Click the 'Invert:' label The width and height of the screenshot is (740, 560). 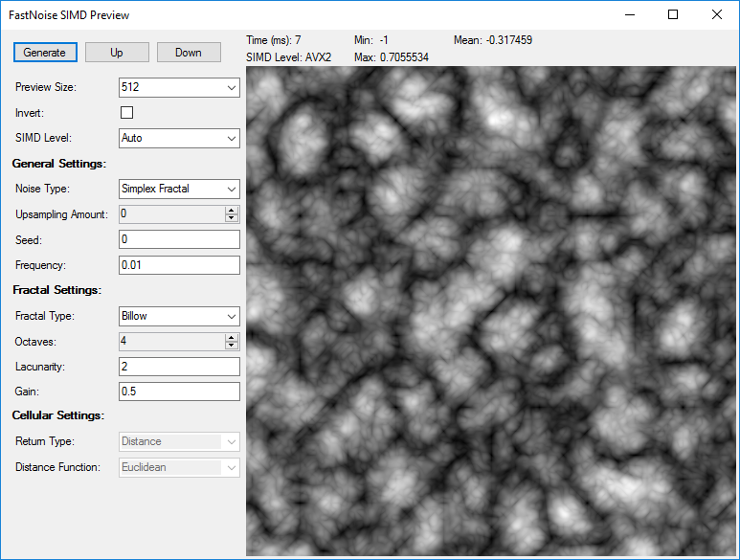tap(30, 113)
